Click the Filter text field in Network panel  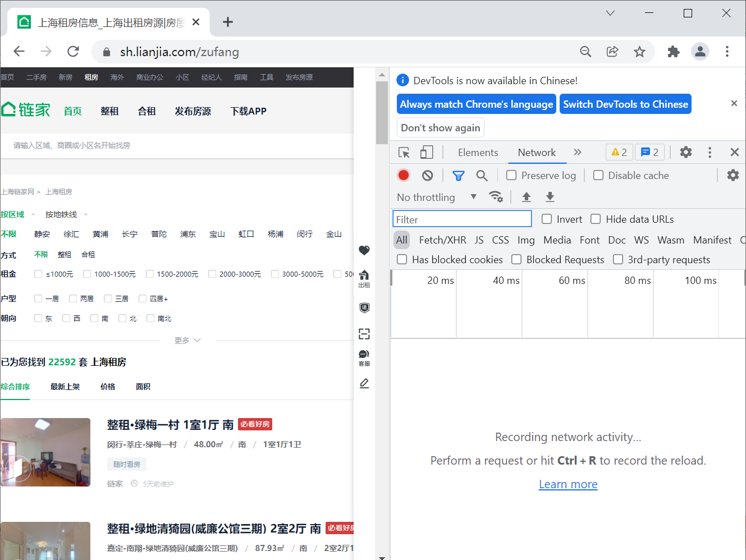tap(462, 219)
